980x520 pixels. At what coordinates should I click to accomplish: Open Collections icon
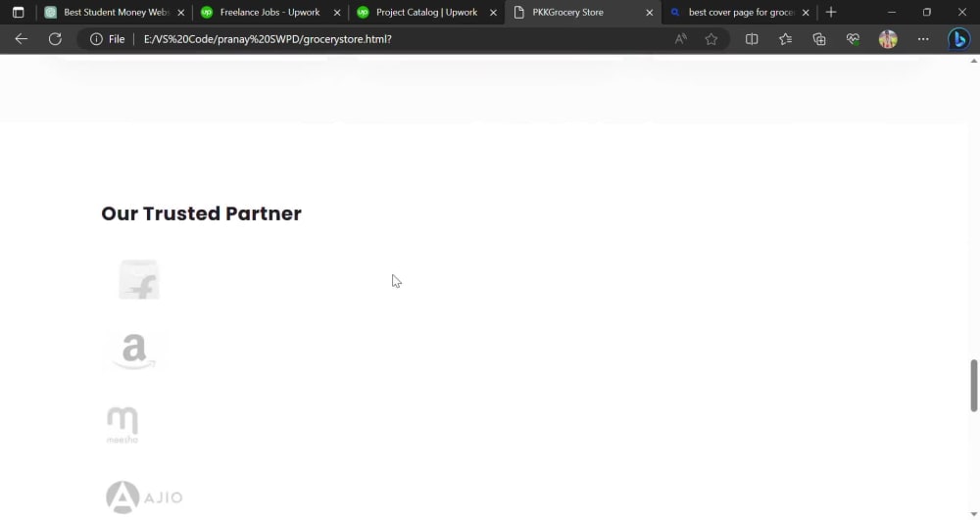pos(818,39)
